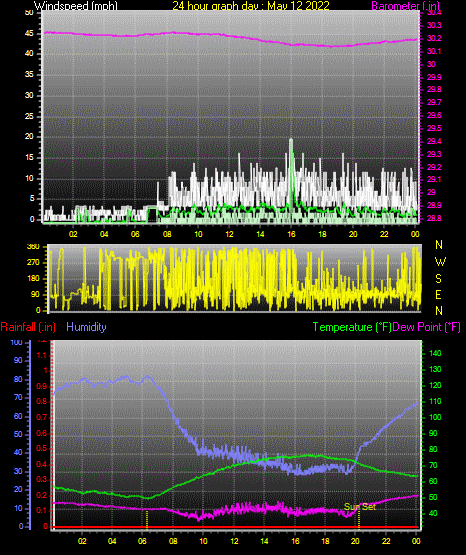Click the 130 temperature scale value
Screen dimensions: 466x555
click(x=435, y=370)
